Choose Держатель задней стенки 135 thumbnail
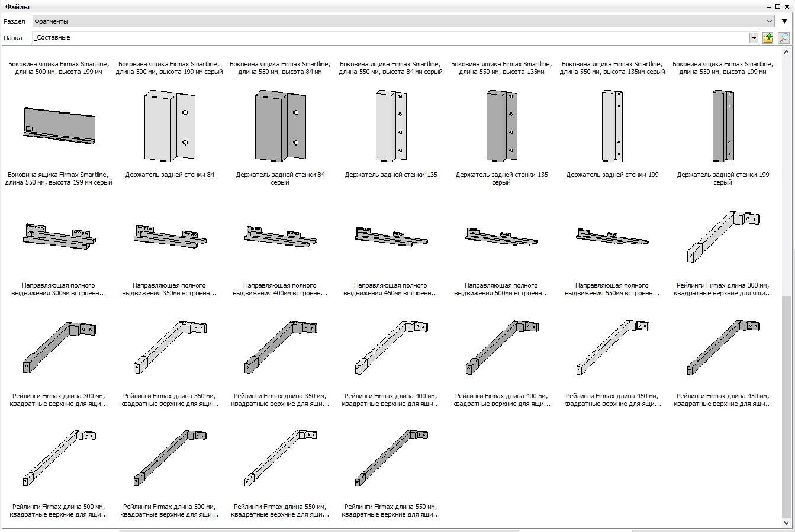 [x=391, y=125]
